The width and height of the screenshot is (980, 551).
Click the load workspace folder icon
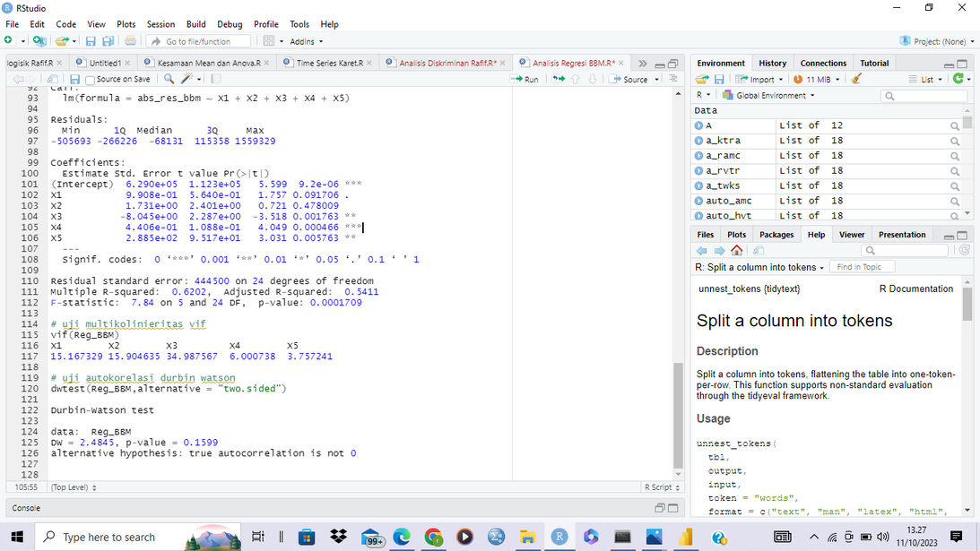702,79
